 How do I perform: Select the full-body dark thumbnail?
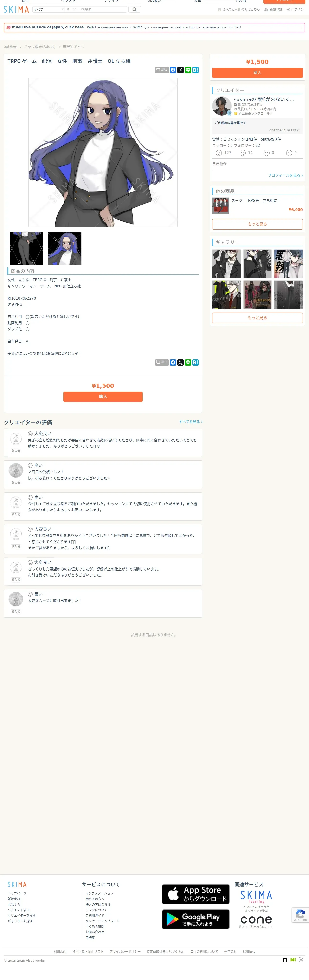tap(26, 248)
